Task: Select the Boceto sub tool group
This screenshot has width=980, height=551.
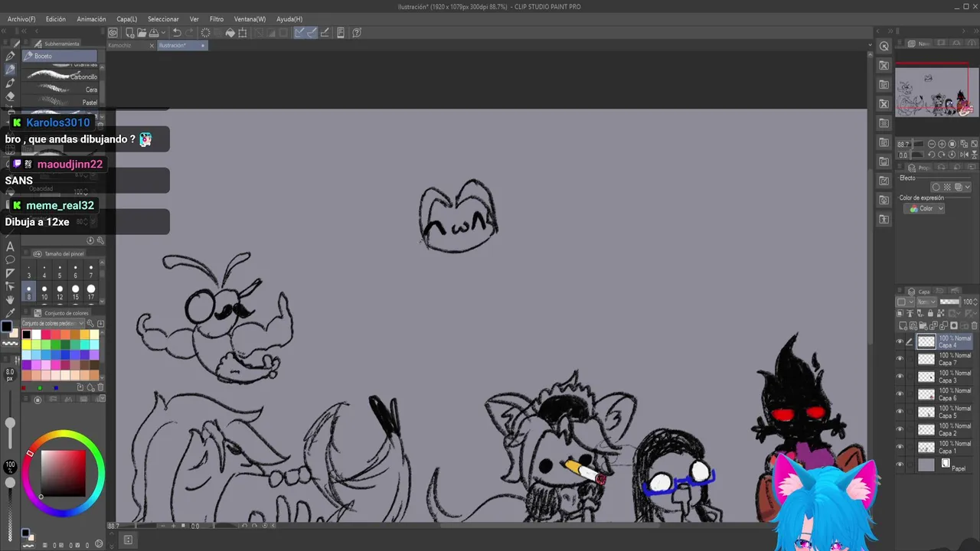Action: pyautogui.click(x=60, y=56)
